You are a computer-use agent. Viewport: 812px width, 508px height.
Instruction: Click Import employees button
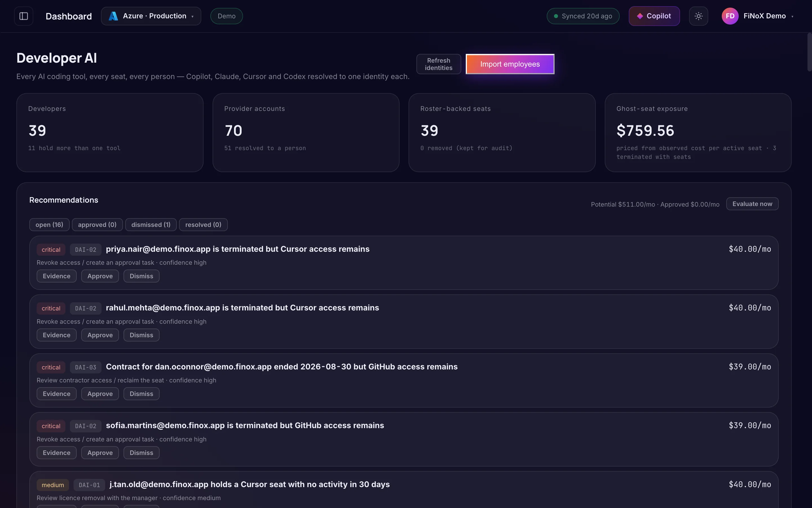(510, 64)
